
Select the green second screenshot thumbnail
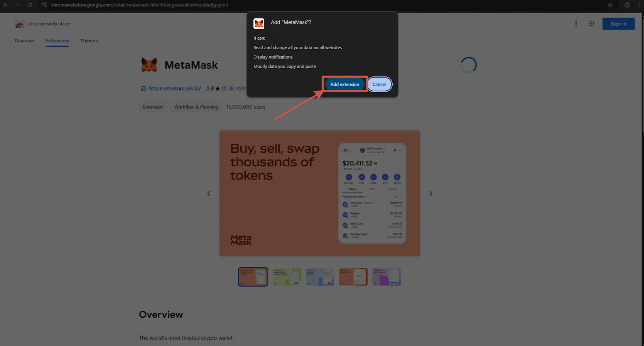pyautogui.click(x=286, y=277)
